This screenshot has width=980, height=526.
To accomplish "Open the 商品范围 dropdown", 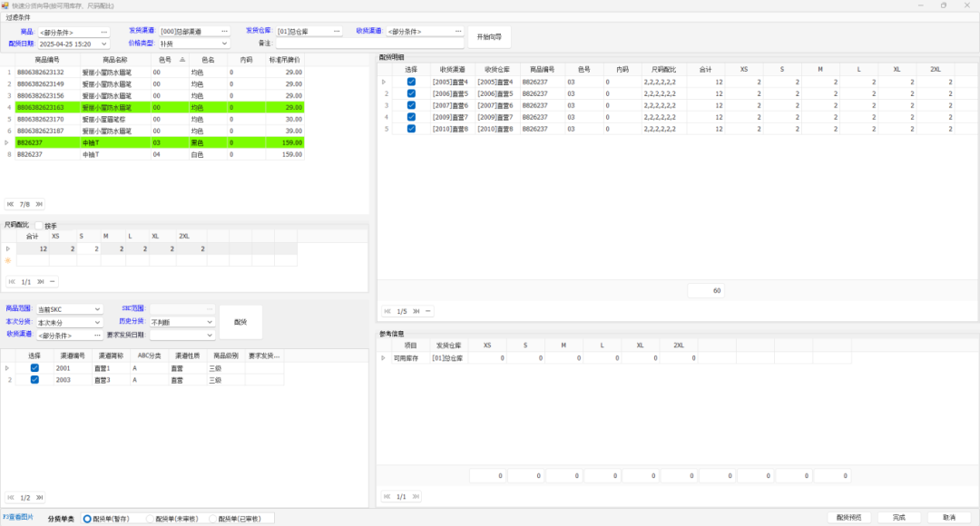I will pyautogui.click(x=97, y=309).
